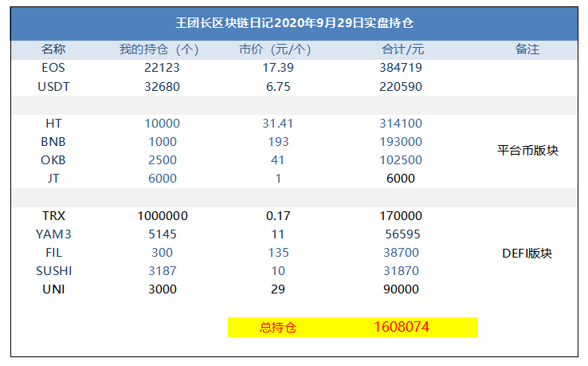
Task: Click the EOS price 17.39
Action: coord(278,68)
